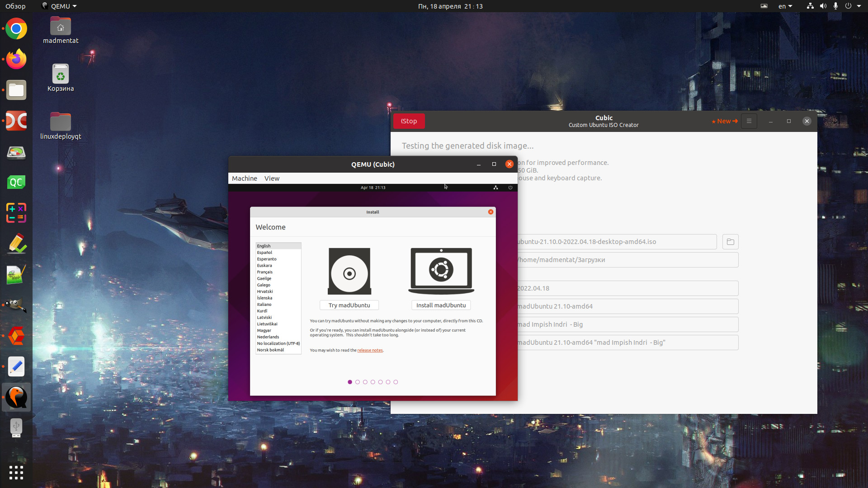Screen dimensions: 868x488
Task: Select Norsk bokmål in language list
Action: pyautogui.click(x=278, y=350)
